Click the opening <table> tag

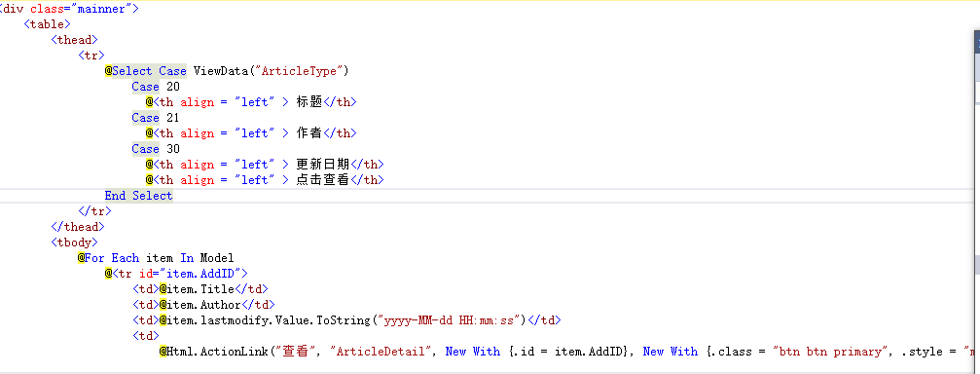(47, 24)
